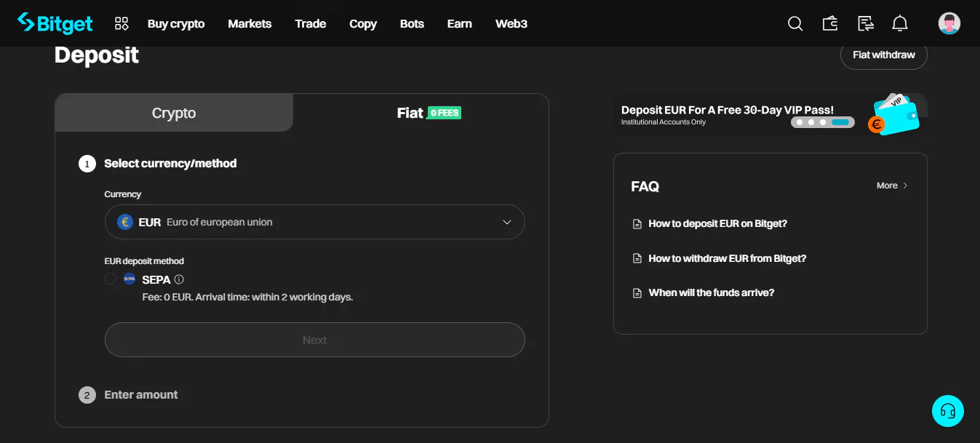
Task: Open the Trade menu
Action: click(x=311, y=24)
